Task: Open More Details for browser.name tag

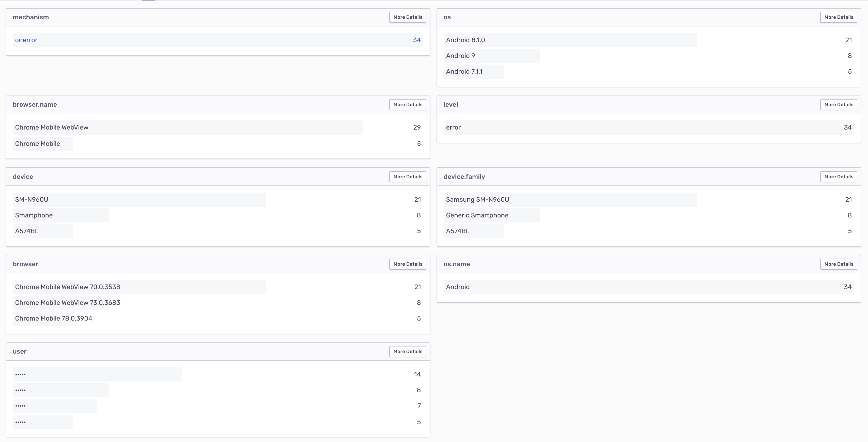Action: [x=407, y=104]
